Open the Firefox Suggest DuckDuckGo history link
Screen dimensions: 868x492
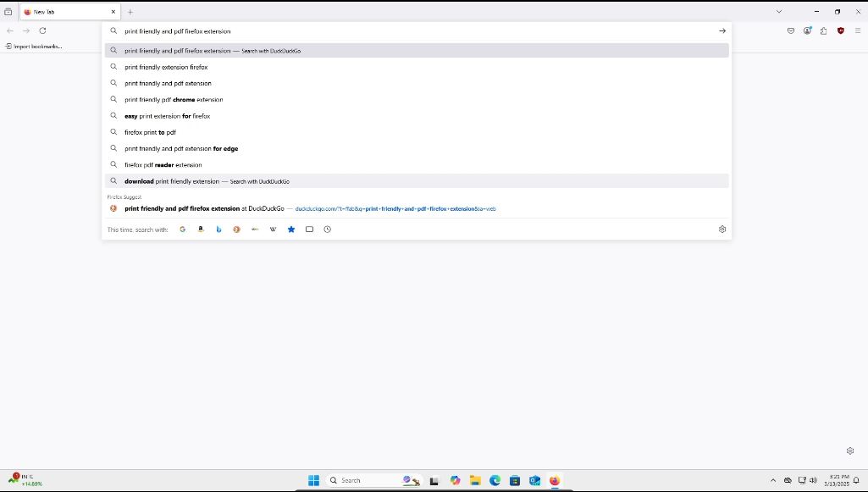417,208
